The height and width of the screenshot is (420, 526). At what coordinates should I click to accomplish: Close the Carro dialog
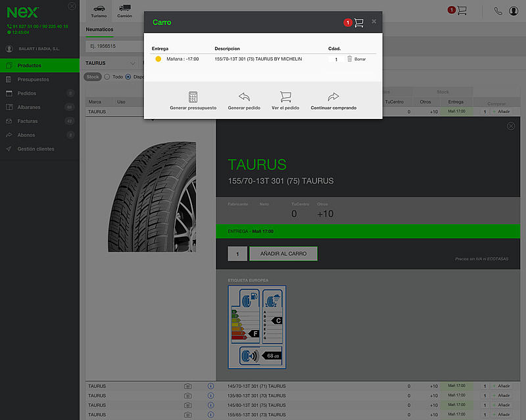point(373,22)
